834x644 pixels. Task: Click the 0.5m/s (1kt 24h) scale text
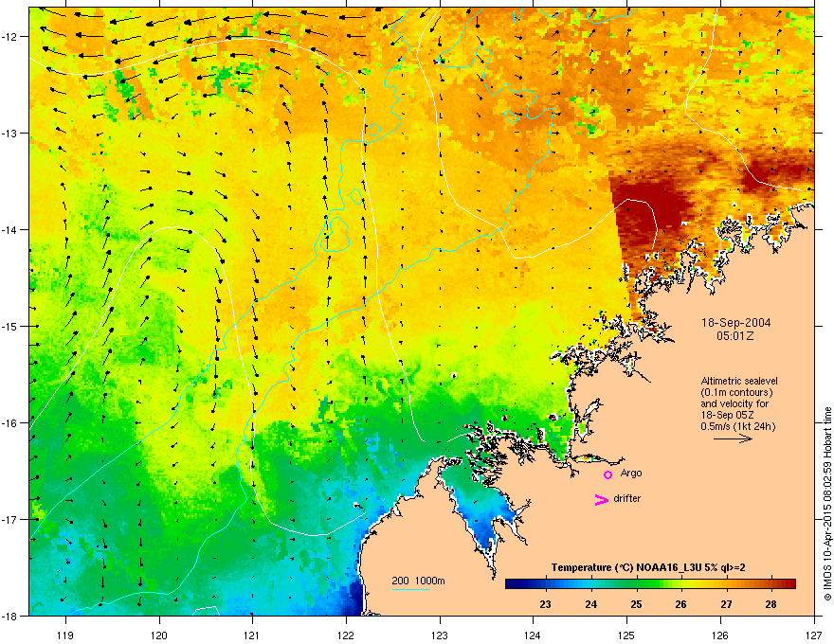click(x=737, y=426)
